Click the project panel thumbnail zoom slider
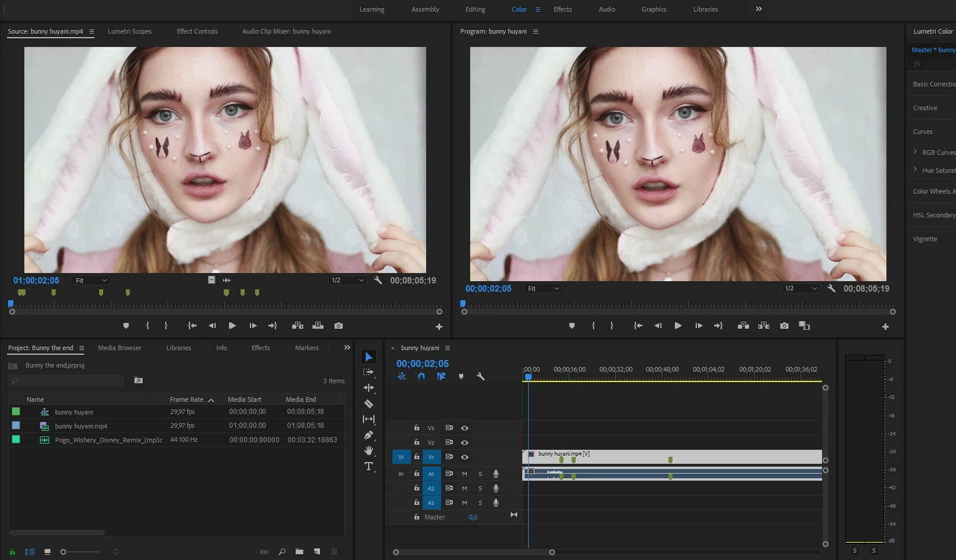The width and height of the screenshot is (956, 560). (64, 552)
